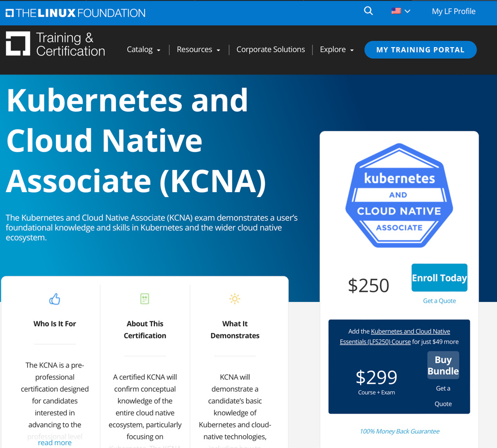Click the $299 bundle price text

[376, 377]
